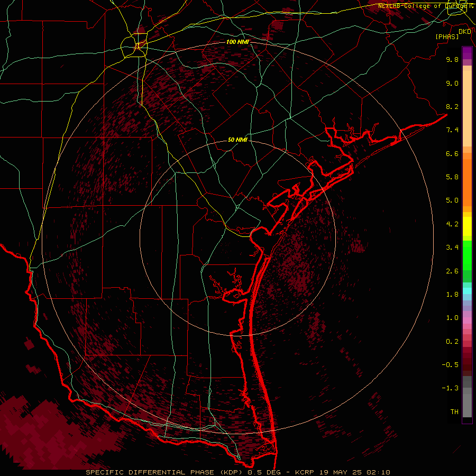
Task: Click 'SPECIFIC DIFFERENTIAL PHASE' in the caption
Action: tap(150, 472)
